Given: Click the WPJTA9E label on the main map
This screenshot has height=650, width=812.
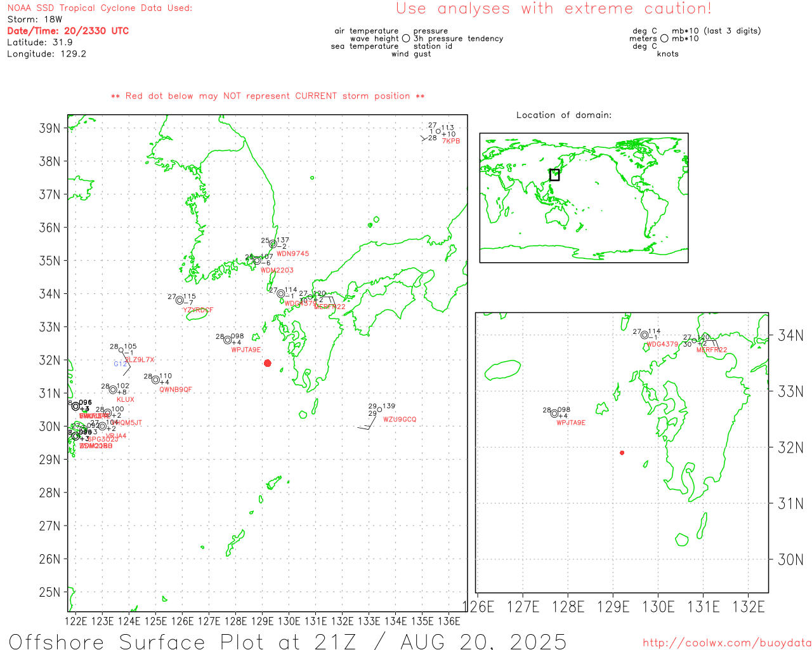Looking at the screenshot, I should (246, 350).
